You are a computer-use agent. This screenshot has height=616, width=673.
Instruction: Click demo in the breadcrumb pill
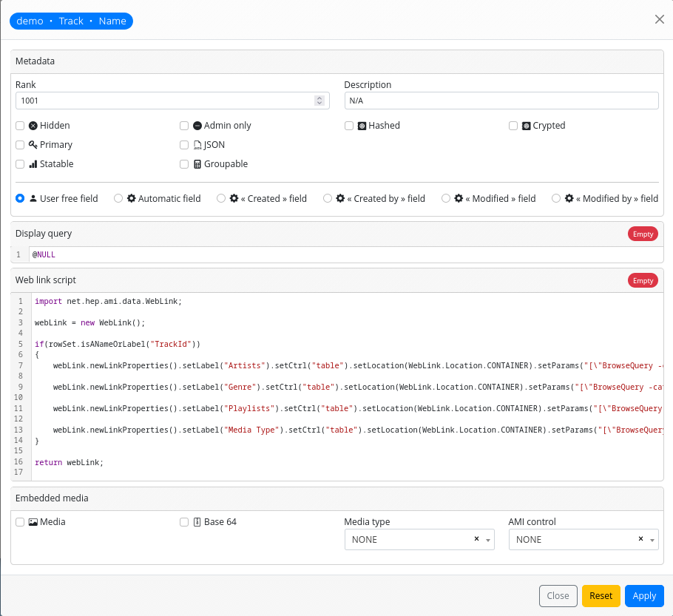[x=30, y=21]
